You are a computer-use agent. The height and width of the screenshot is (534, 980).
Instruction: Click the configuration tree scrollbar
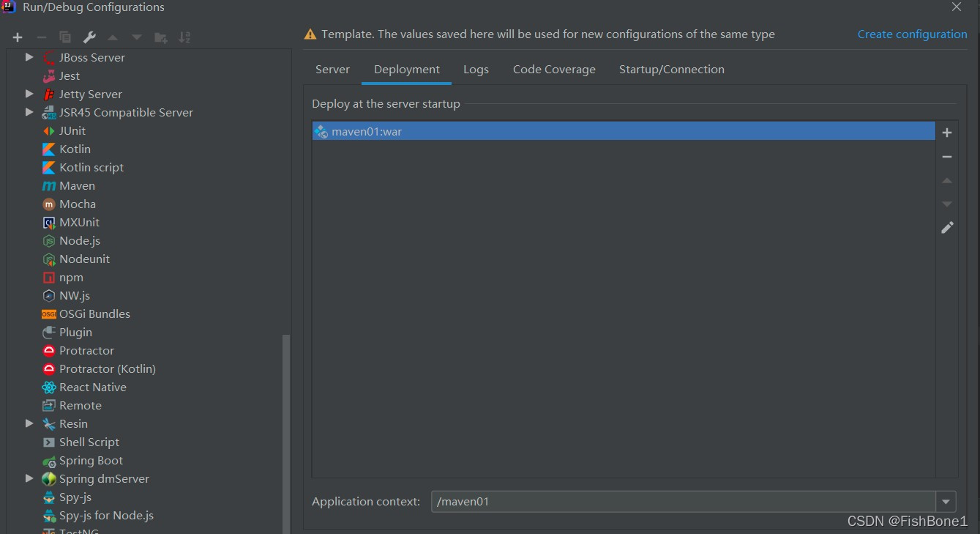click(286, 434)
